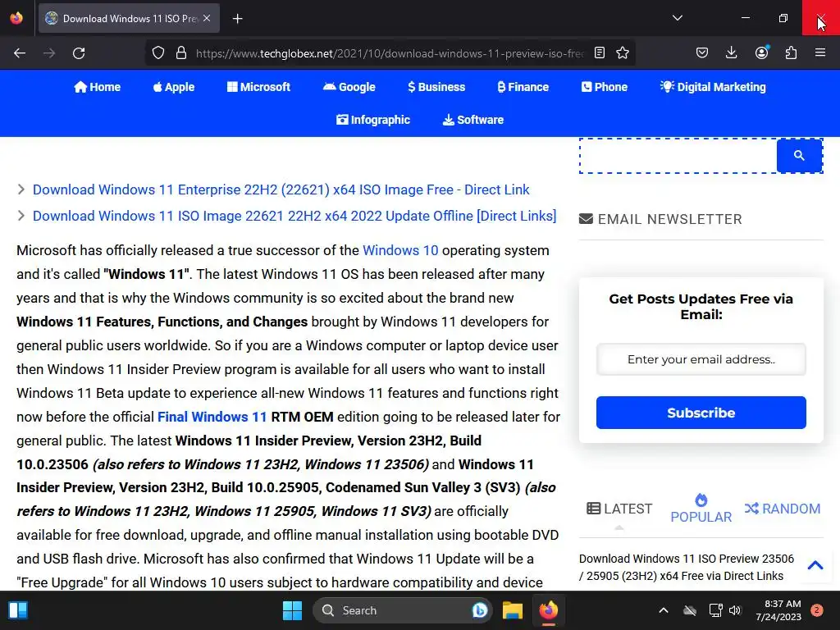This screenshot has width=840, height=630.
Task: Open the Phone navigation category
Action: coord(605,87)
